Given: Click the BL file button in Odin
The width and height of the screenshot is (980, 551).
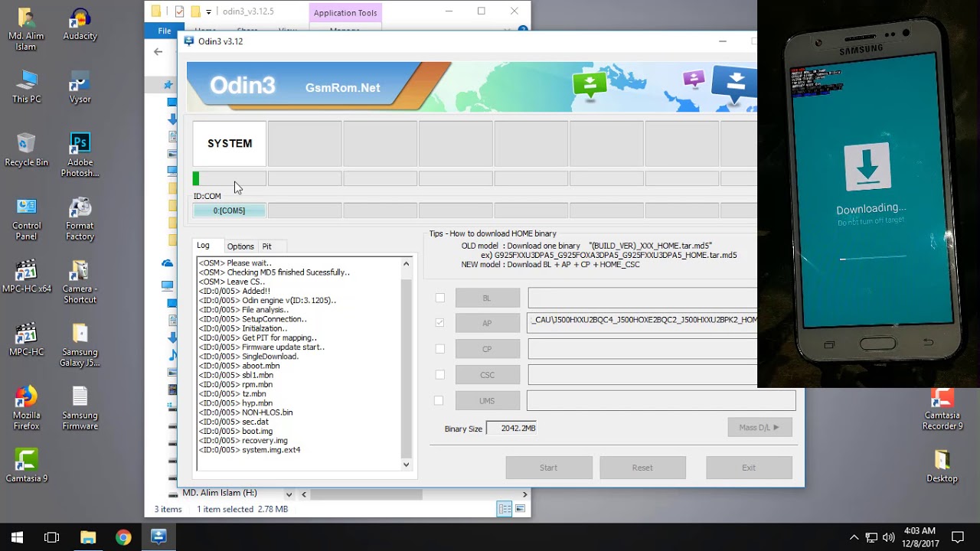Looking at the screenshot, I should pos(488,298).
